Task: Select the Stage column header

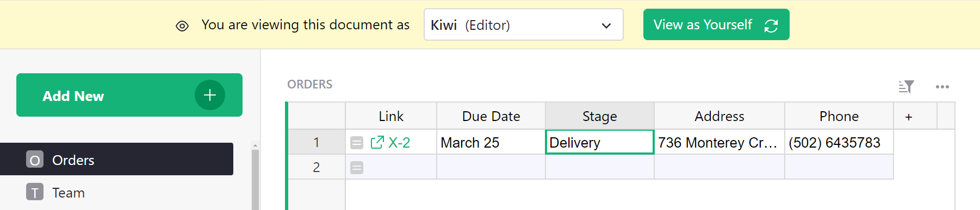Action: point(600,116)
